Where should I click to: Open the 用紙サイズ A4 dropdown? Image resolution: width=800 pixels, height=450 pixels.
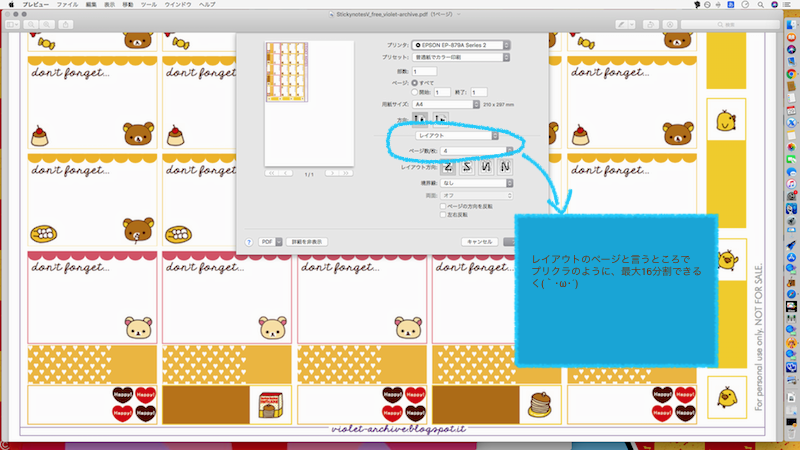click(x=446, y=104)
